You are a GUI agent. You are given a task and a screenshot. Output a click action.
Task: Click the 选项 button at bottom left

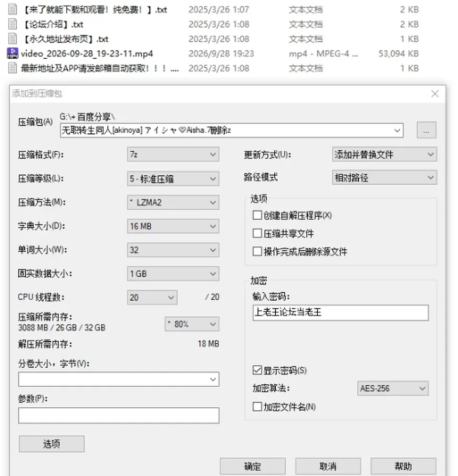point(52,444)
